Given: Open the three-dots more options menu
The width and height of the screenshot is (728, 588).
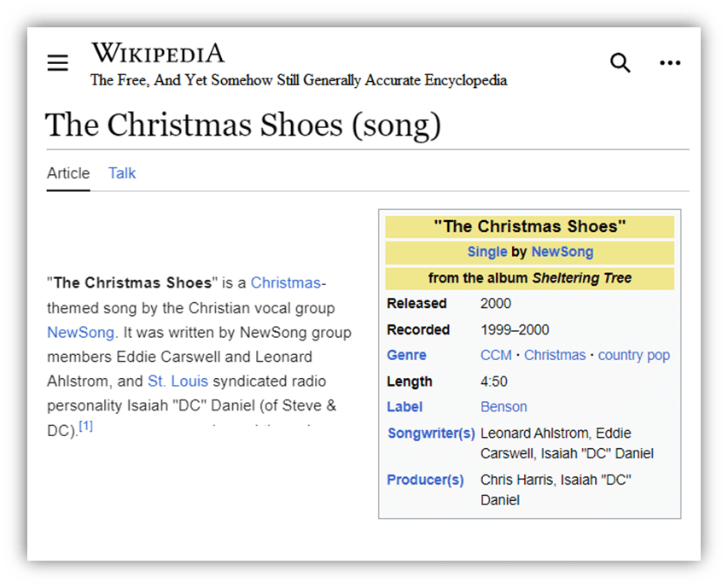Looking at the screenshot, I should (x=670, y=62).
